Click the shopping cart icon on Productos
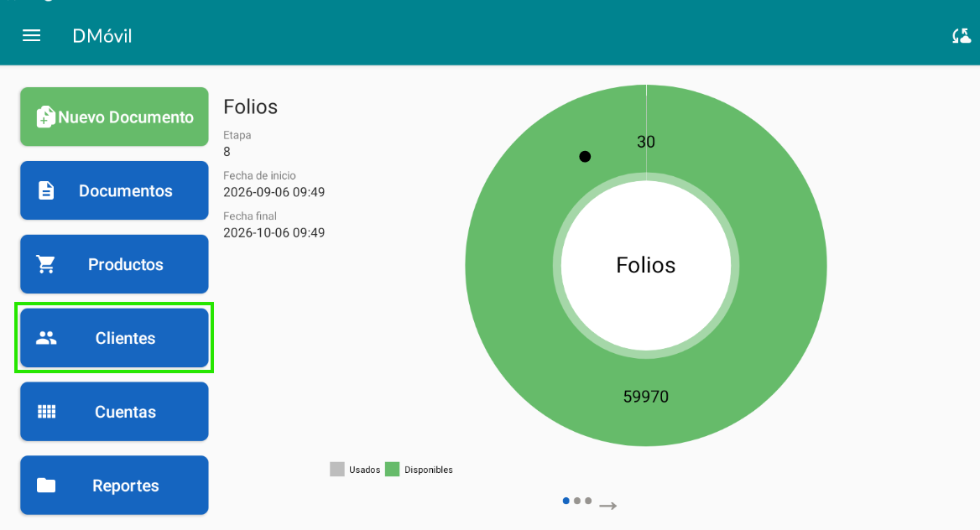 point(45,264)
